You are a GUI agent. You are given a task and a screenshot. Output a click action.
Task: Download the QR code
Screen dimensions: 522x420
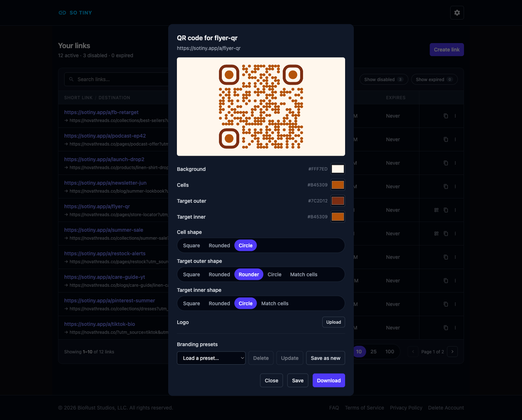point(329,381)
